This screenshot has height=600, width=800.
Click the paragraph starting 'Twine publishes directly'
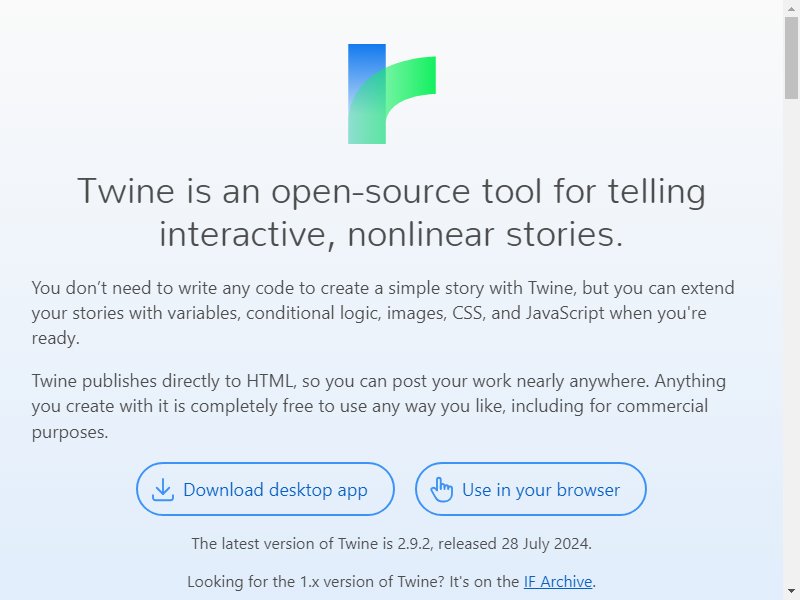(x=379, y=406)
